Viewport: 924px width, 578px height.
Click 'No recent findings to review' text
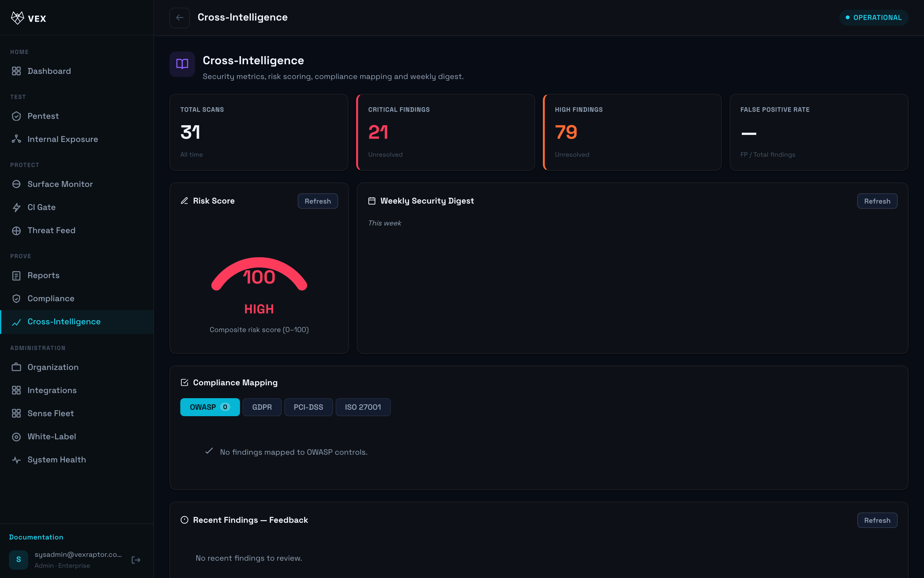pos(249,558)
